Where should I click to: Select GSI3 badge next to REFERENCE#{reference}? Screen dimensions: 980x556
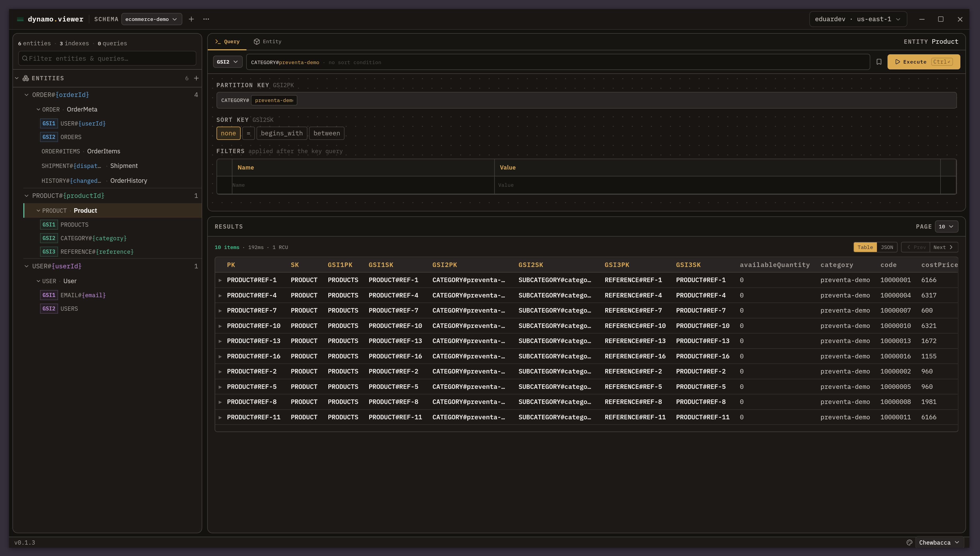(x=49, y=252)
